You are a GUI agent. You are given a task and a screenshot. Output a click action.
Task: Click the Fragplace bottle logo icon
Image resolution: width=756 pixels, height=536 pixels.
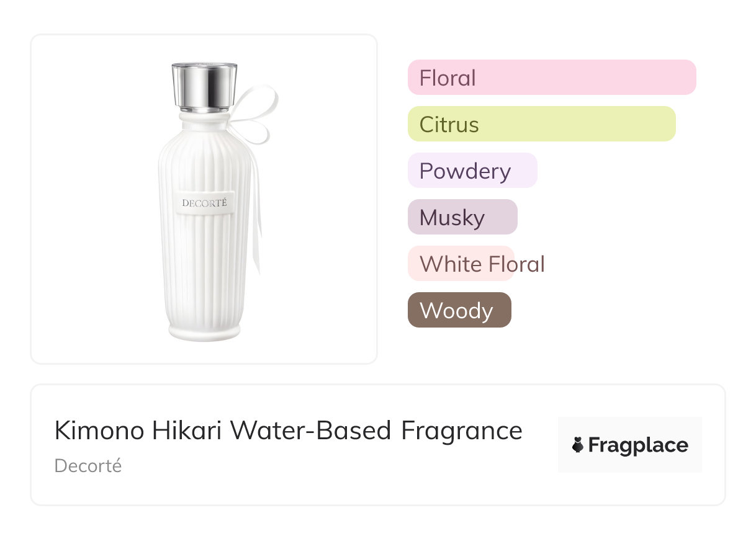pos(578,445)
